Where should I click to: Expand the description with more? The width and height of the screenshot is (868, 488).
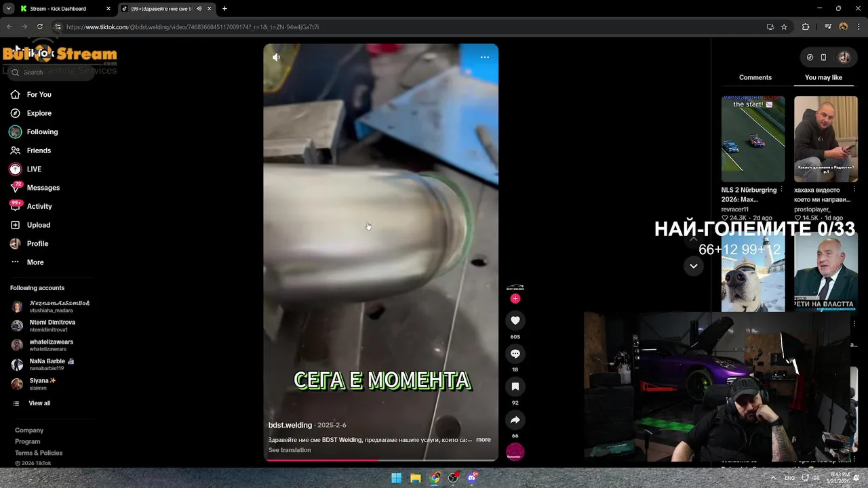tap(484, 440)
